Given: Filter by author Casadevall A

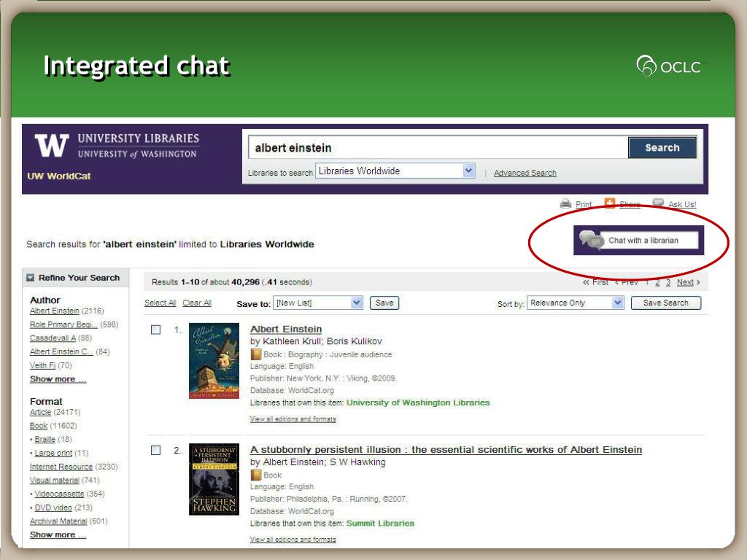Looking at the screenshot, I should 53,338.
